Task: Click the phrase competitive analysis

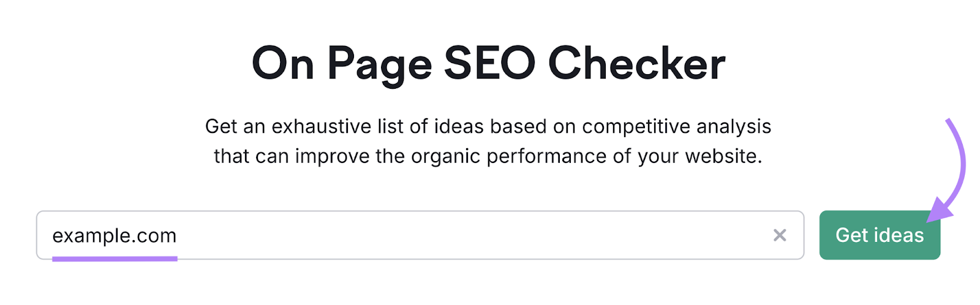Action: coord(676,126)
